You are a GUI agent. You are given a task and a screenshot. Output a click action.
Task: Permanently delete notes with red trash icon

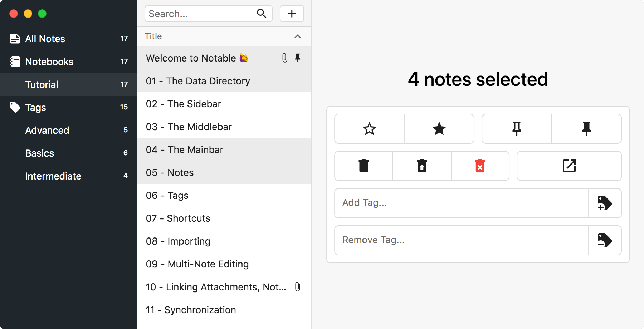(480, 166)
